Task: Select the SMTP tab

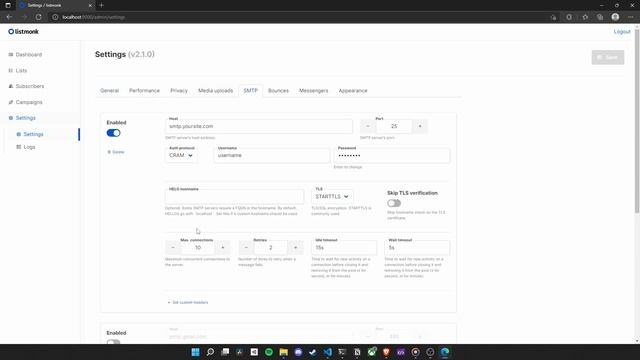Action: pyautogui.click(x=250, y=91)
